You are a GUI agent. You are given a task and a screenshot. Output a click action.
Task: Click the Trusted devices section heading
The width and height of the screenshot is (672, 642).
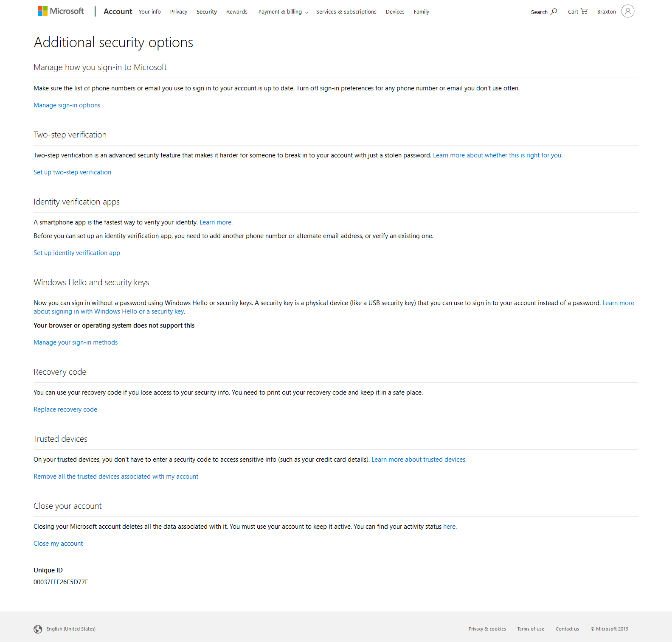click(x=61, y=439)
